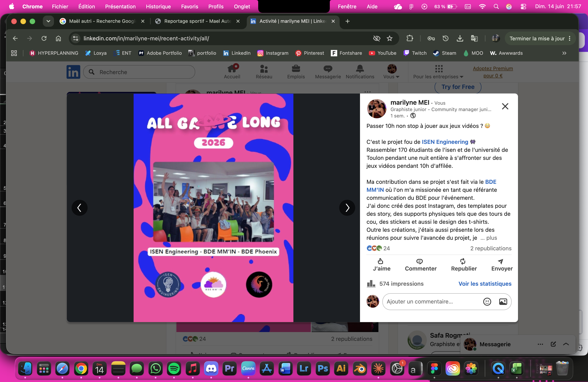View the 2 republications in viewer
Image resolution: width=588 pixels, height=382 pixels.
(x=491, y=248)
